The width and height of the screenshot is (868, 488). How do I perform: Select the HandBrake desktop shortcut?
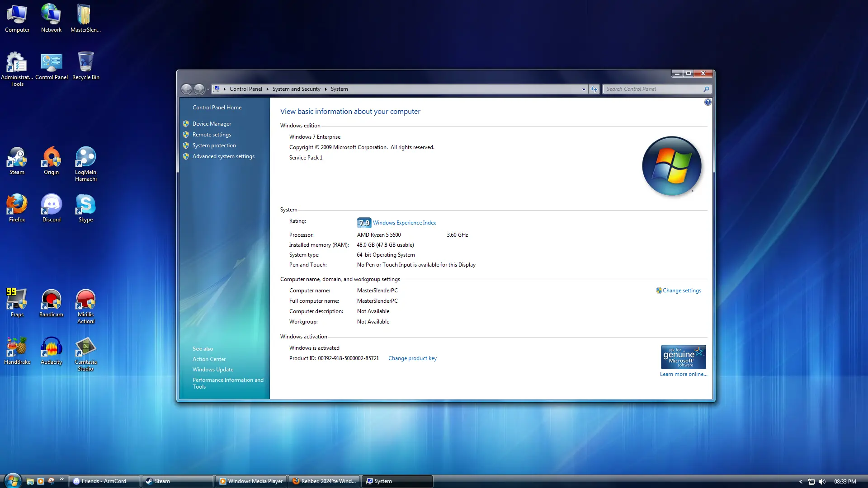(x=17, y=351)
